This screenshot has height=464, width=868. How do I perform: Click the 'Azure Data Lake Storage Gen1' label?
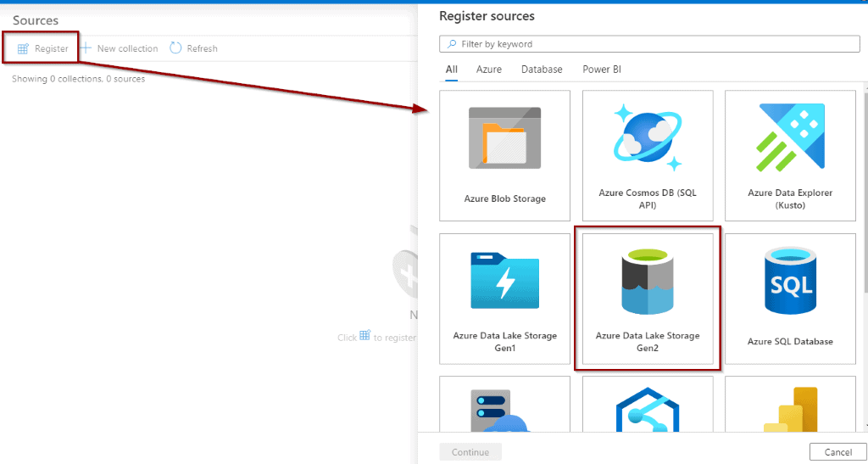(x=504, y=342)
